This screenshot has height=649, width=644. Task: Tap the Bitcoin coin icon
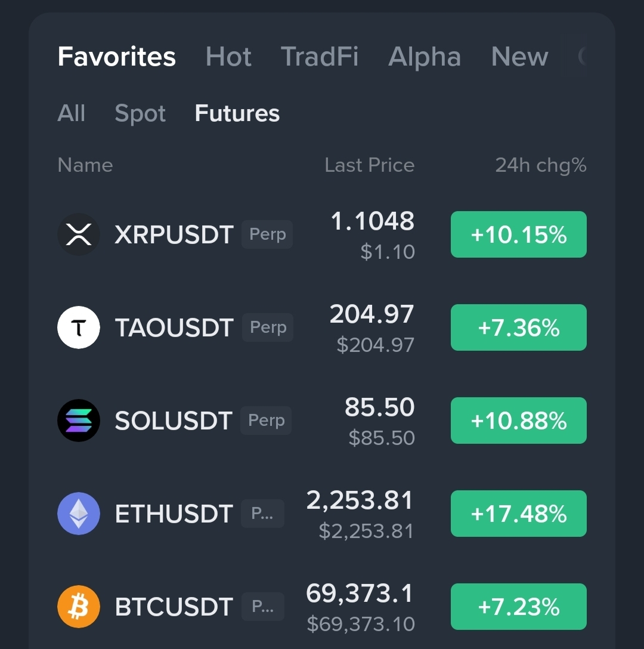tap(79, 607)
